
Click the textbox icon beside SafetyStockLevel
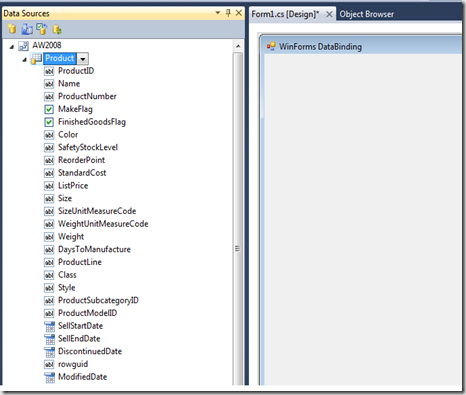(49, 148)
